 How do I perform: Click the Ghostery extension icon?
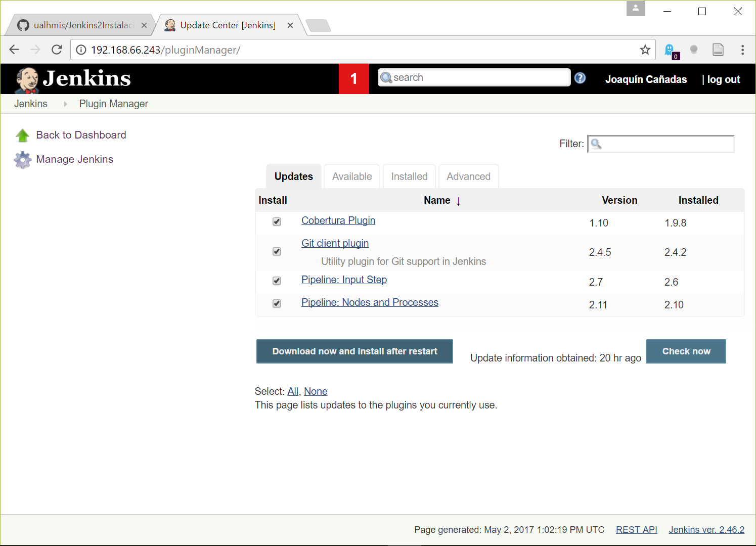coord(671,50)
